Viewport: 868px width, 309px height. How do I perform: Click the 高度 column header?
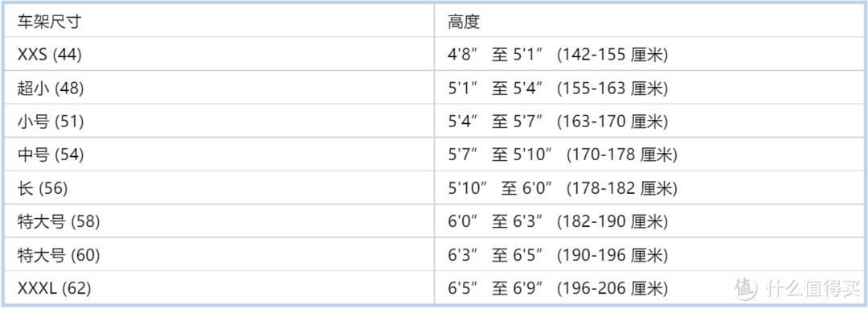click(x=649, y=20)
